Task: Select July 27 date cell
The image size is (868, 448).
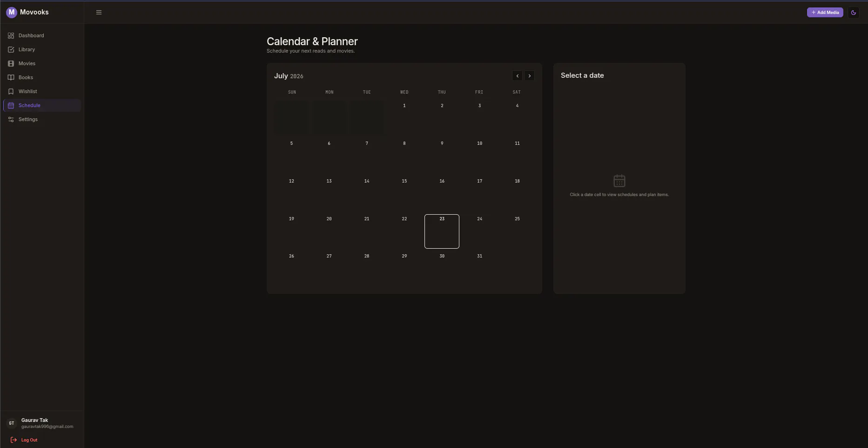Action: pyautogui.click(x=329, y=269)
